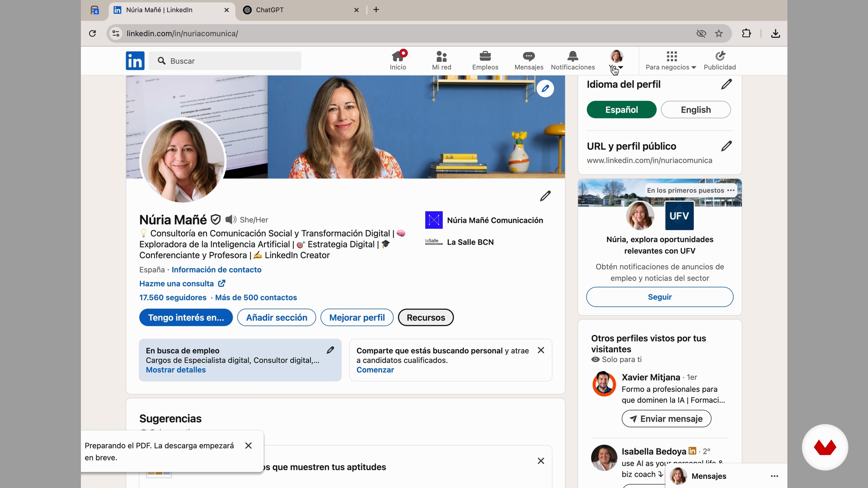
Task: Expand the Para negocios dropdown
Action: pyautogui.click(x=671, y=61)
